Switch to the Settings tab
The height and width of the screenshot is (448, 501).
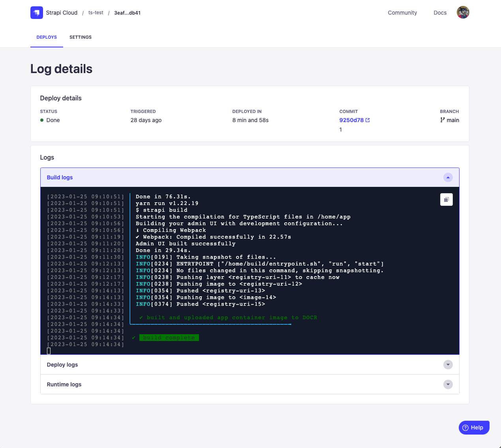pos(81,37)
